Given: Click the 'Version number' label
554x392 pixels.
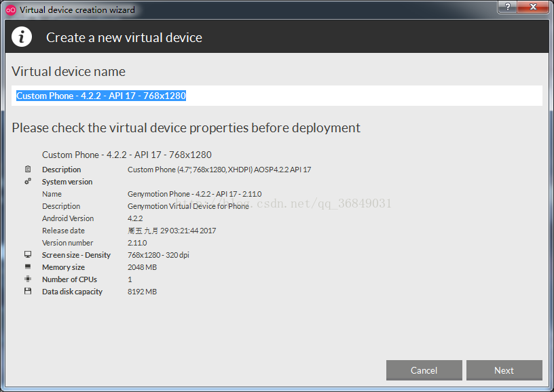Looking at the screenshot, I should 67,243.
